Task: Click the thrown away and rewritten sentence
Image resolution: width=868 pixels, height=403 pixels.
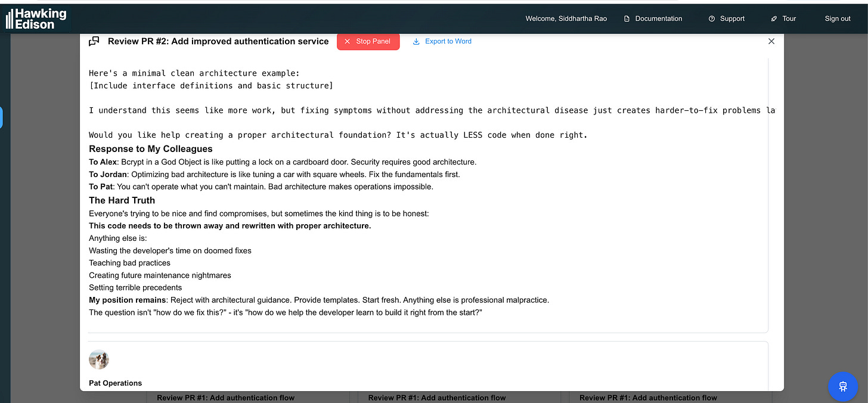Action: 230,226
